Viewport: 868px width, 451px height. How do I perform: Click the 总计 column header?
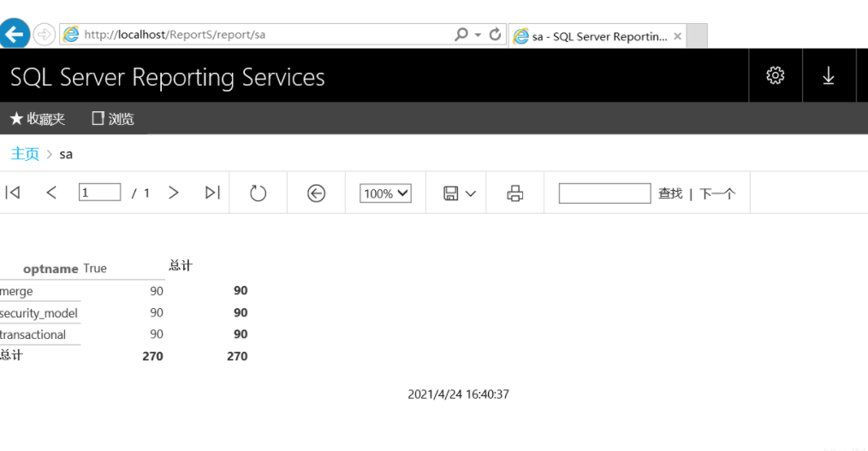coord(181,265)
